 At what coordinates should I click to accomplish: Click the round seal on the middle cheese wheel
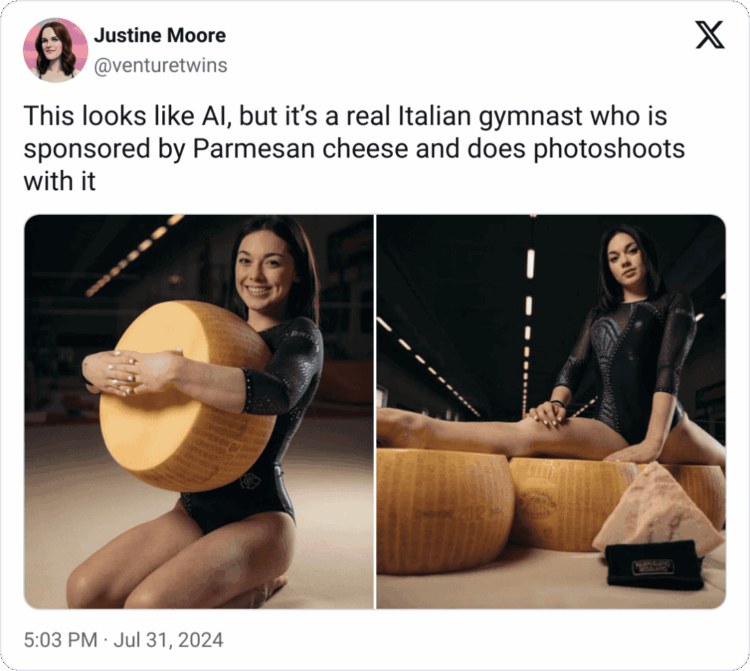pyautogui.click(x=539, y=505)
